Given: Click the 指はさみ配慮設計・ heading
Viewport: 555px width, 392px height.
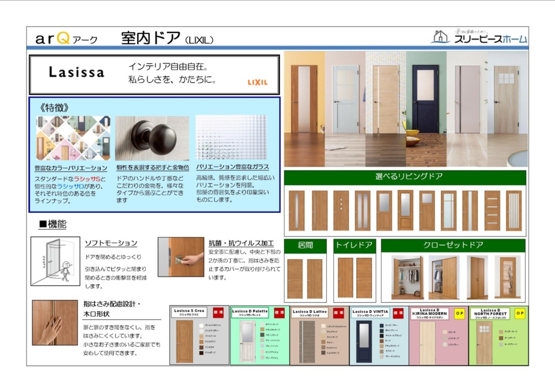Looking at the screenshot, I should (112, 304).
